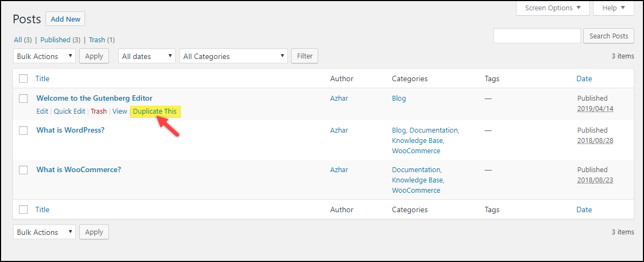Trash the Gutenberg Editor post
Image resolution: width=644 pixels, height=262 pixels.
pyautogui.click(x=99, y=111)
